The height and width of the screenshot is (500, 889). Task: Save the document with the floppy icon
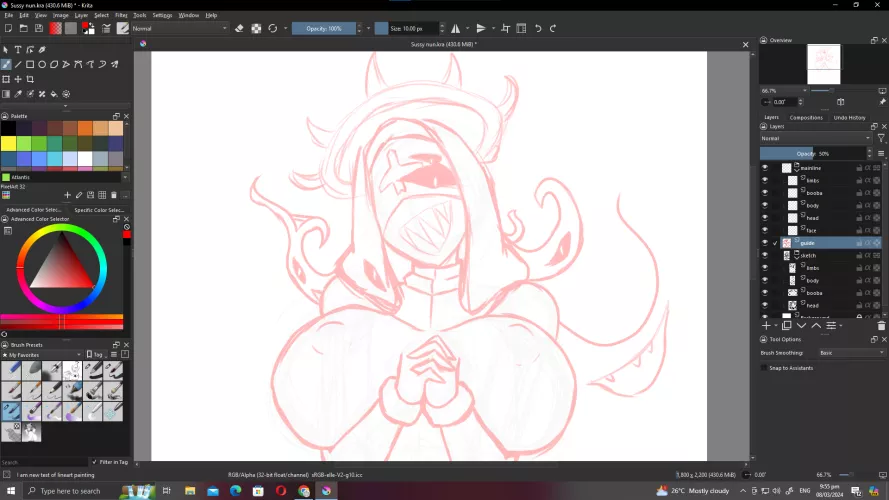[x=39, y=28]
